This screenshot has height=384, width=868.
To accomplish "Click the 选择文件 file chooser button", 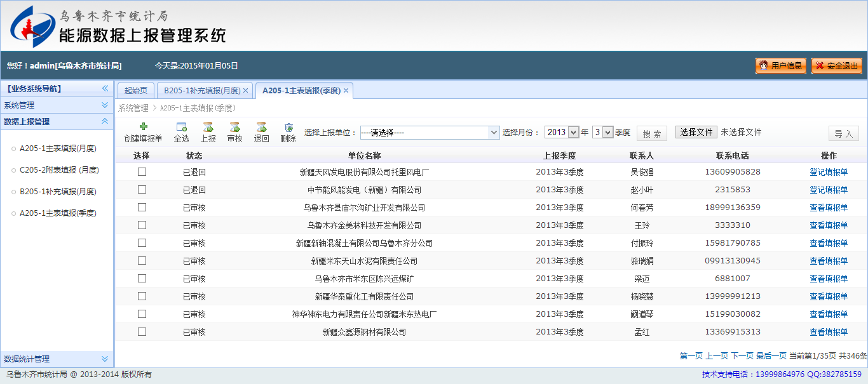I will tap(696, 132).
